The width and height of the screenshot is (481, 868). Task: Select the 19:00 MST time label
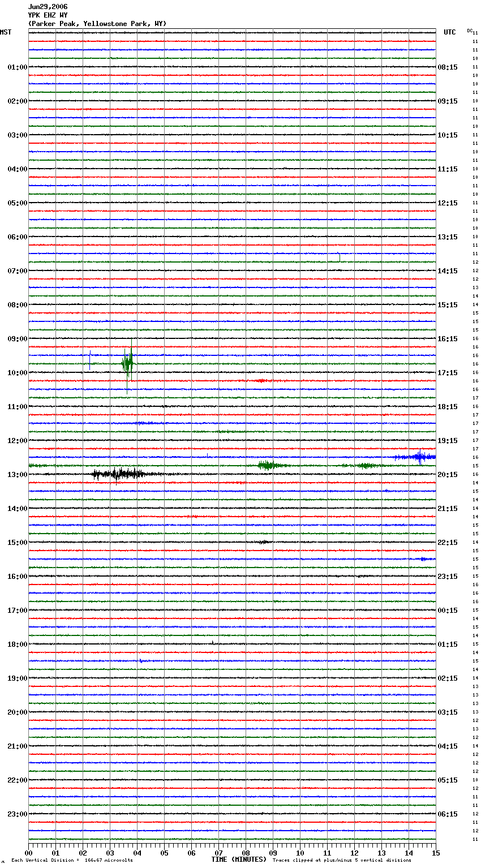click(x=17, y=678)
